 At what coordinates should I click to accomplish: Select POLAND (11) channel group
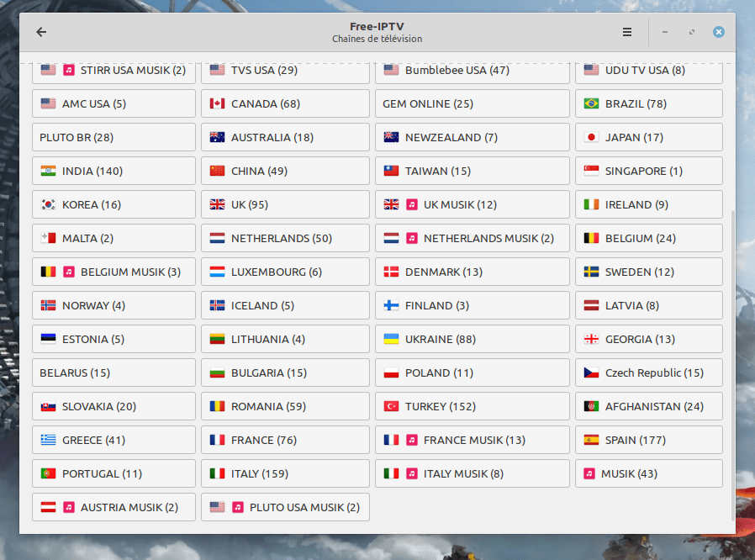(472, 372)
